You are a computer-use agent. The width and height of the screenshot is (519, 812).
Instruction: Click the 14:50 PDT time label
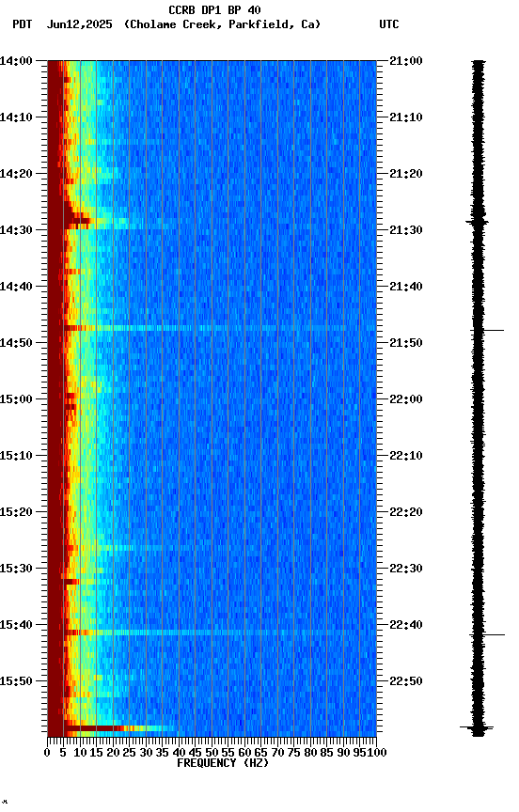pyautogui.click(x=16, y=343)
